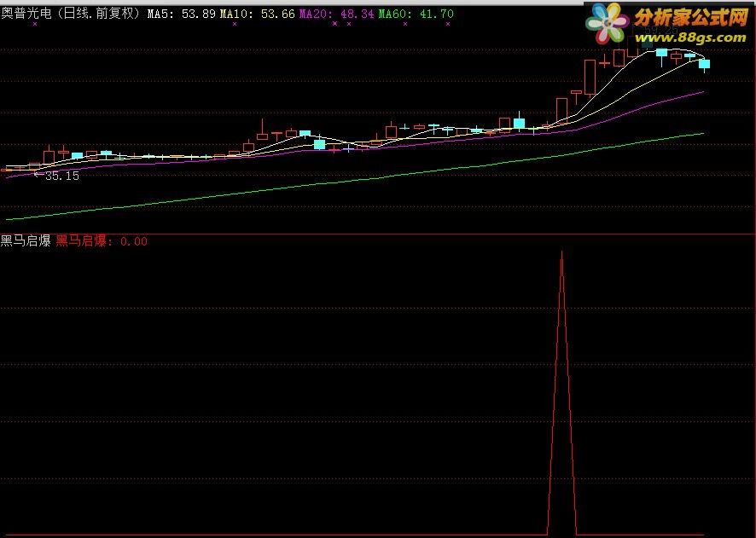Click the white 黑马启爆 indicator name

click(26, 240)
